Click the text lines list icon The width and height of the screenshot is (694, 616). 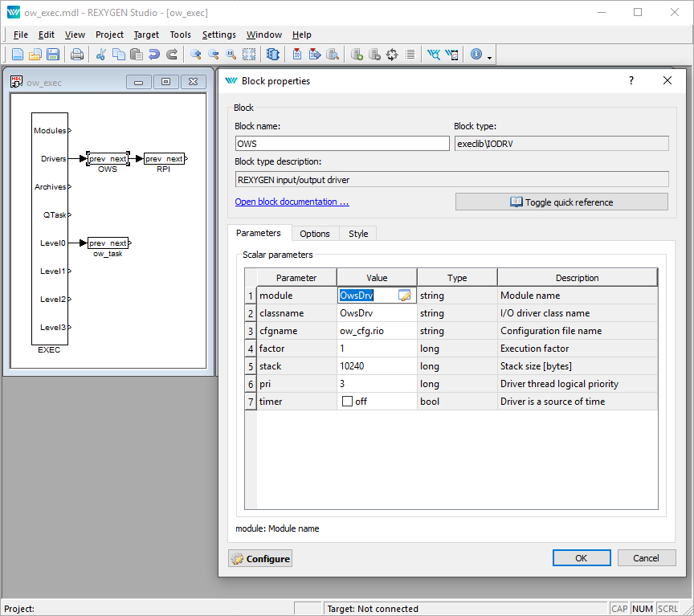pos(410,55)
